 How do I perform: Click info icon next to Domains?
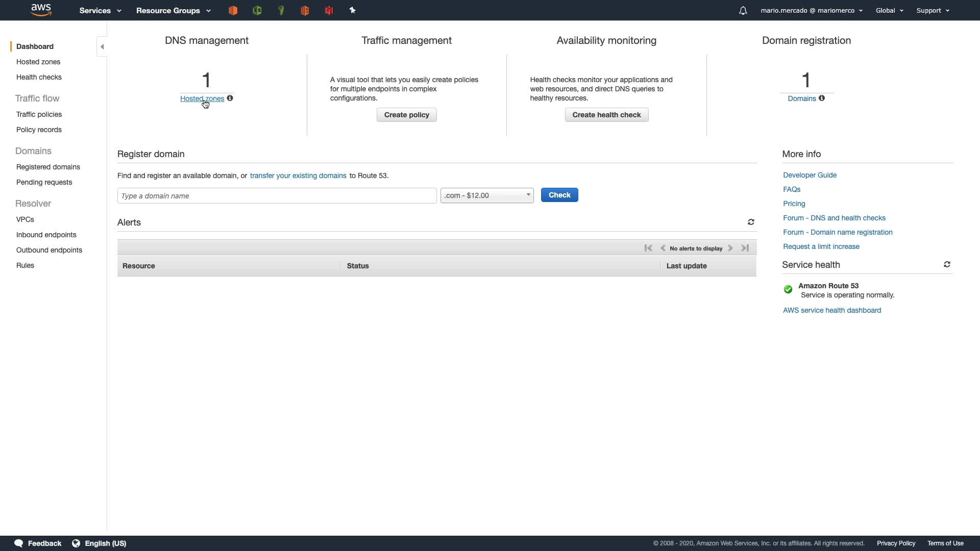(822, 98)
